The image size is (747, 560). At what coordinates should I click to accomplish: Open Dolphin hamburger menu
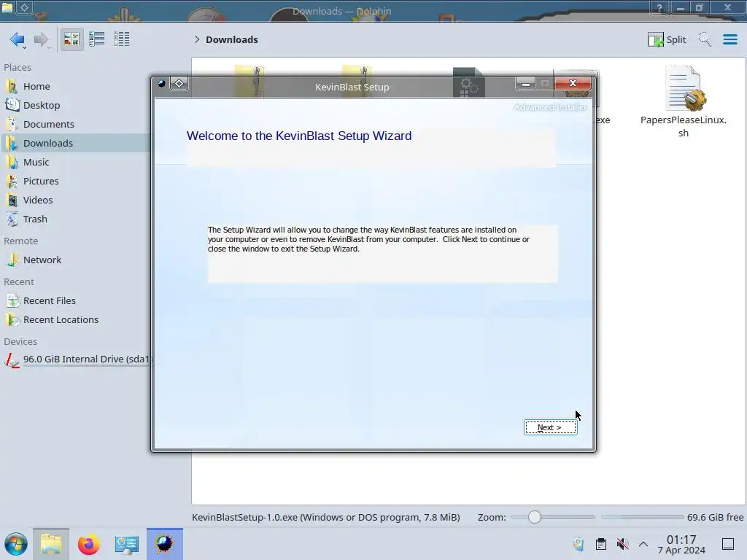coord(729,39)
